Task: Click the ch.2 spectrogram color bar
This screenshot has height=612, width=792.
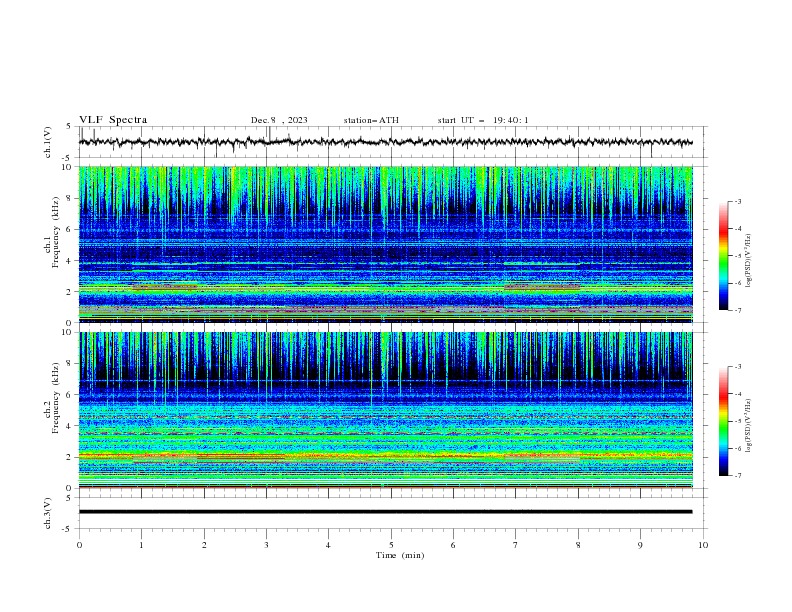Action: (723, 421)
